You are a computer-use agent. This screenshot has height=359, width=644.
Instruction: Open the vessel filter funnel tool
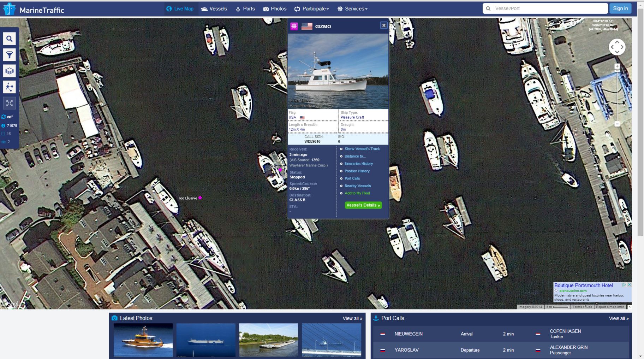10,55
